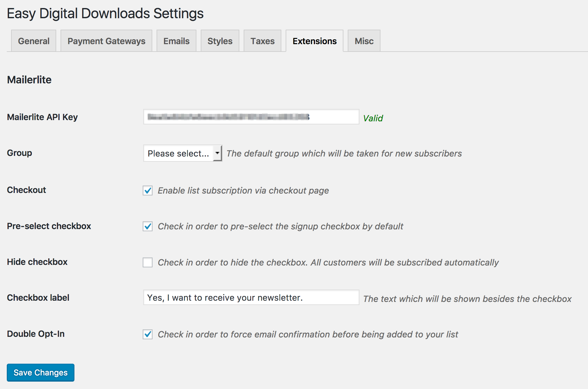Click 'The default group which will be taken' description
This screenshot has height=389, width=588.
344,153
